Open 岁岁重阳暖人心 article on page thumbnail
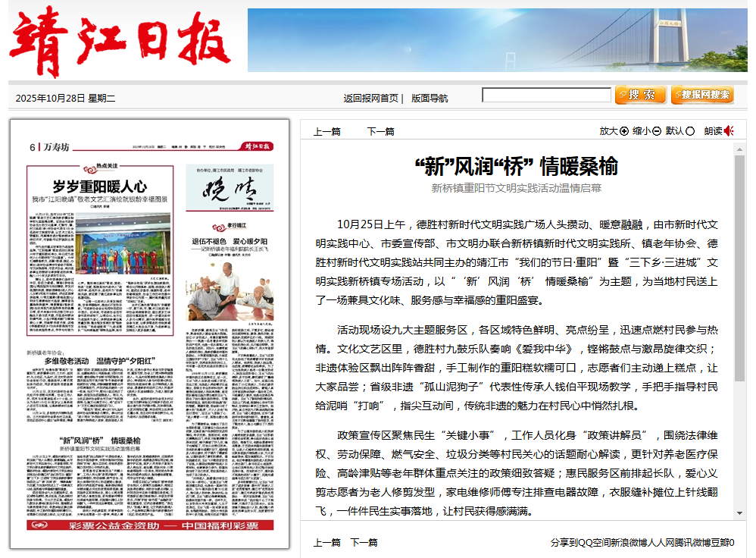Image resolution: width=756 pixels, height=558 pixels. [99, 186]
